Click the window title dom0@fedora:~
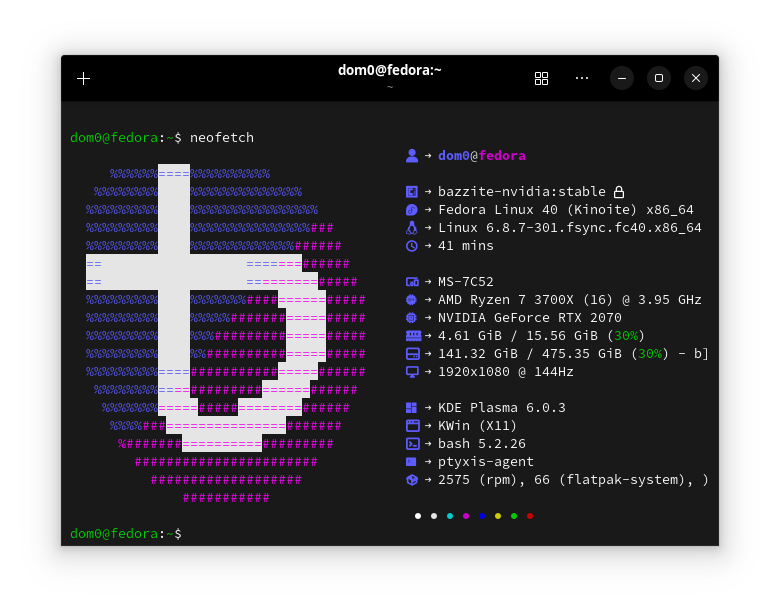The height and width of the screenshot is (613, 780). [390, 70]
